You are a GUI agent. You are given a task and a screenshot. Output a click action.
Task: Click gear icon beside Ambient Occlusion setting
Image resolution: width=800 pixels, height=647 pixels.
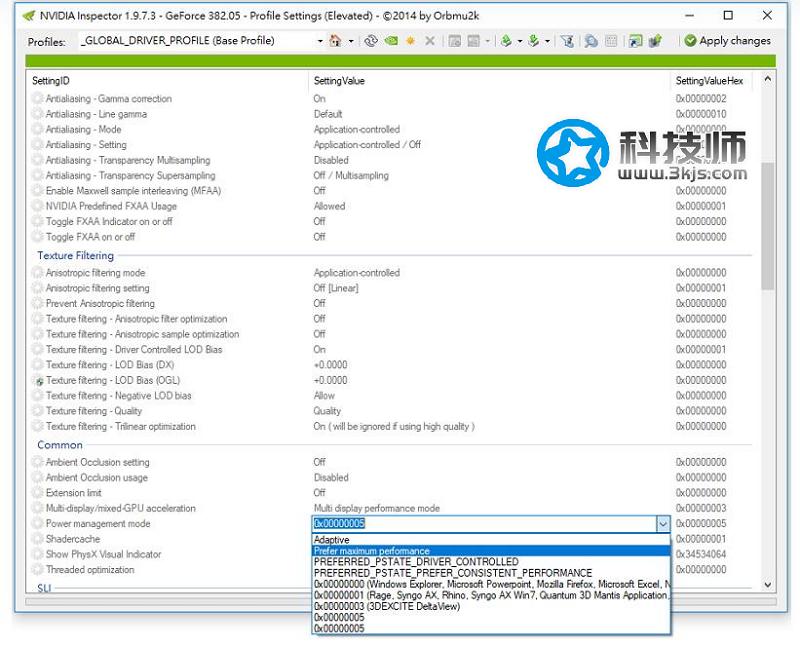pos(37,462)
